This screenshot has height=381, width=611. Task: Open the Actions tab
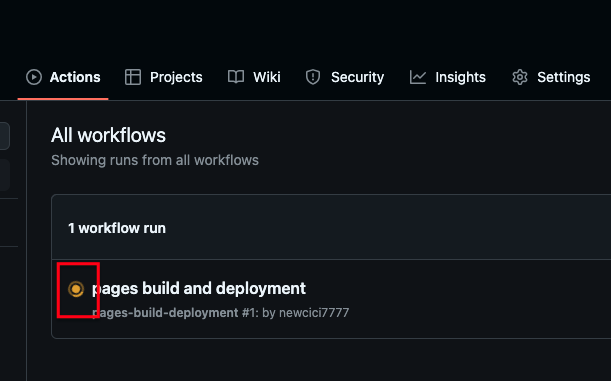point(63,77)
